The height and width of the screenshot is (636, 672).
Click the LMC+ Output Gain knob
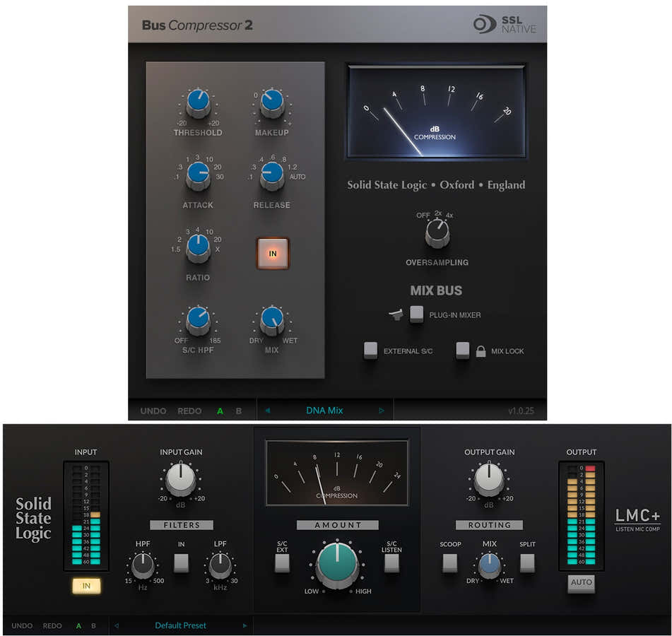489,480
